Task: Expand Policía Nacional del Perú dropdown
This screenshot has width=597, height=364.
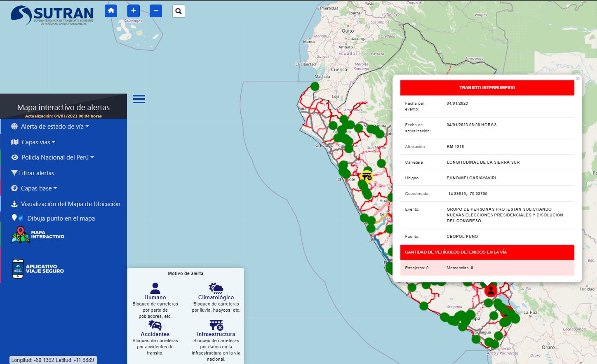Action: point(58,157)
